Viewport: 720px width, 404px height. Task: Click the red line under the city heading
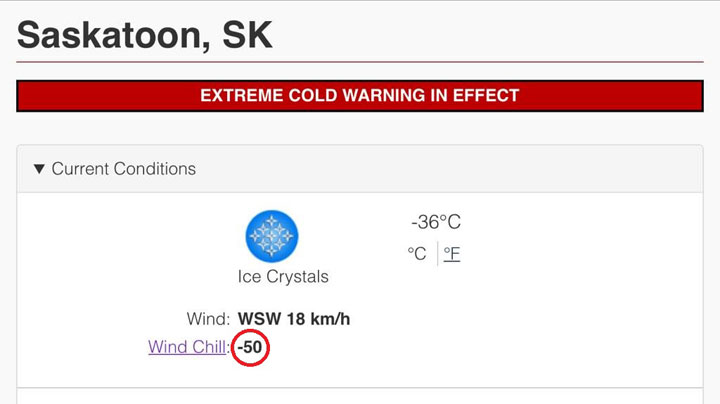click(359, 63)
